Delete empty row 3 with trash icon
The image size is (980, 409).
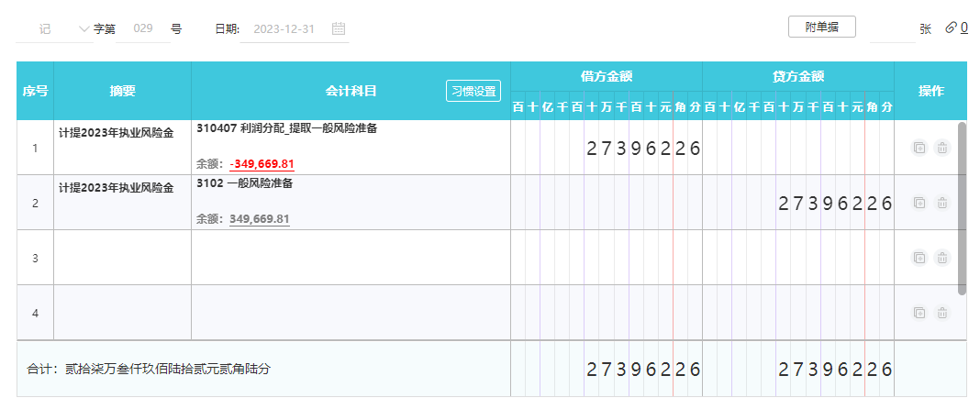click(941, 258)
